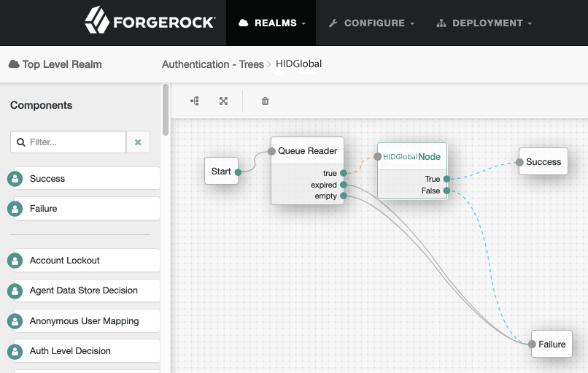Click Success node input connector

tap(519, 162)
